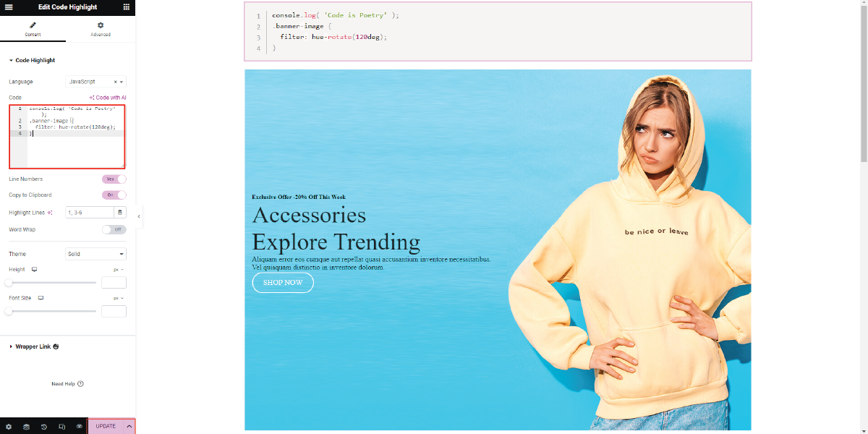Switch to the Content tab

tap(33, 29)
